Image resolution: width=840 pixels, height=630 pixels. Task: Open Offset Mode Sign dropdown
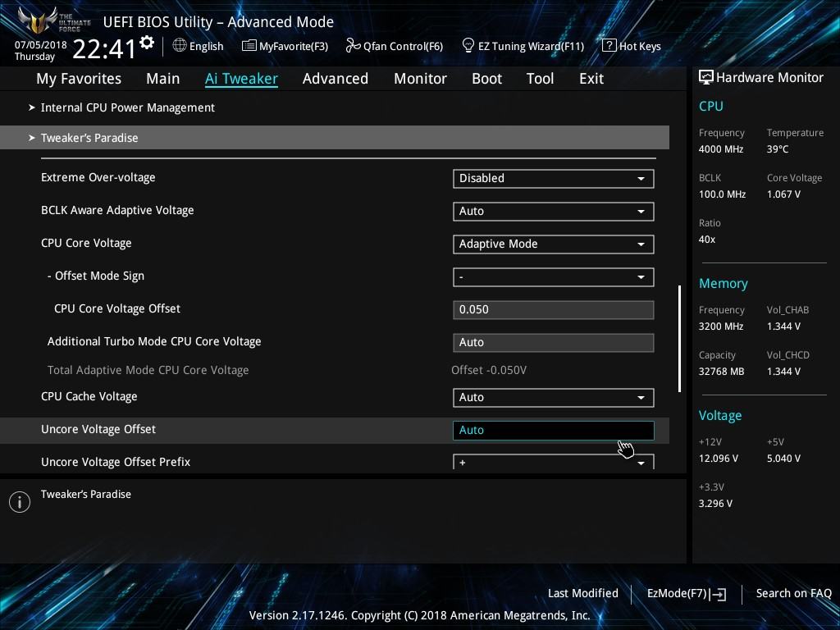554,277
